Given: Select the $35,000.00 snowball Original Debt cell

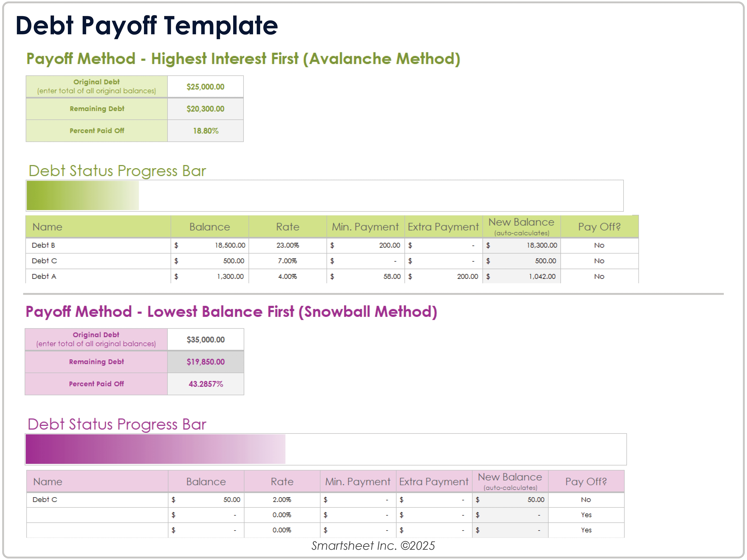Looking at the screenshot, I should click(205, 339).
